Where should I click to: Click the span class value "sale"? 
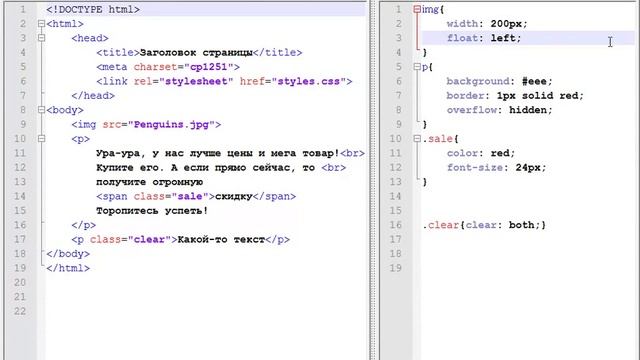tap(190, 196)
